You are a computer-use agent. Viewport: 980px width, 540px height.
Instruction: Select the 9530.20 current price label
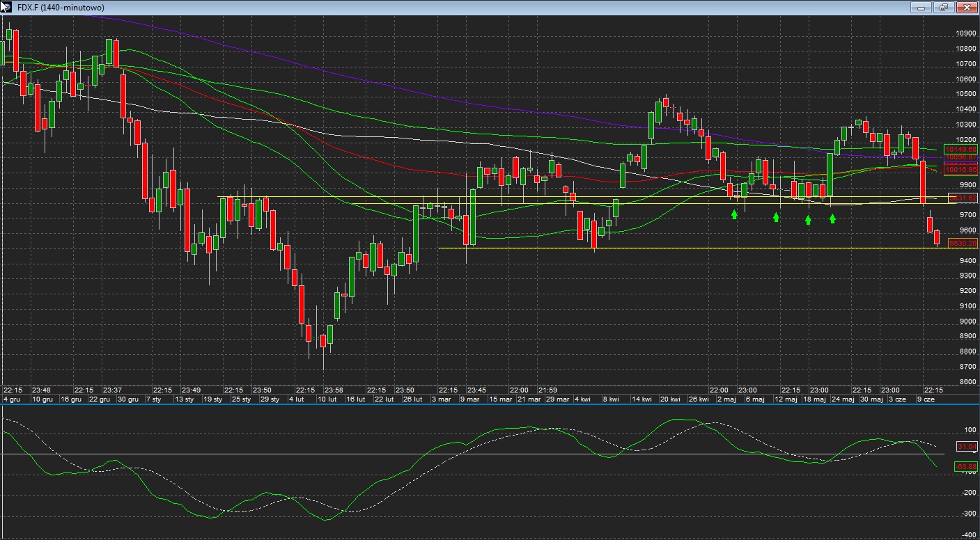click(x=963, y=243)
